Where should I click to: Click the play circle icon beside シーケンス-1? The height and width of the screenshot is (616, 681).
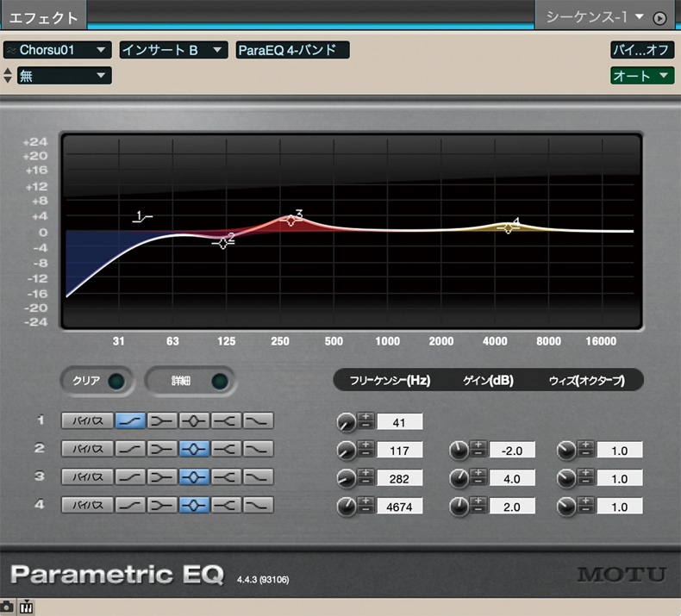(659, 18)
